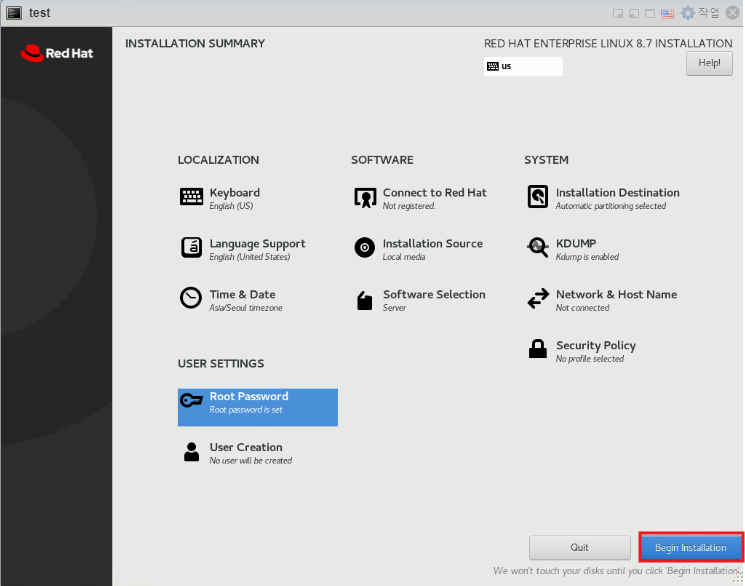This screenshot has height=586, width=745.
Task: Click the Begin Installation button
Action: pos(691,548)
